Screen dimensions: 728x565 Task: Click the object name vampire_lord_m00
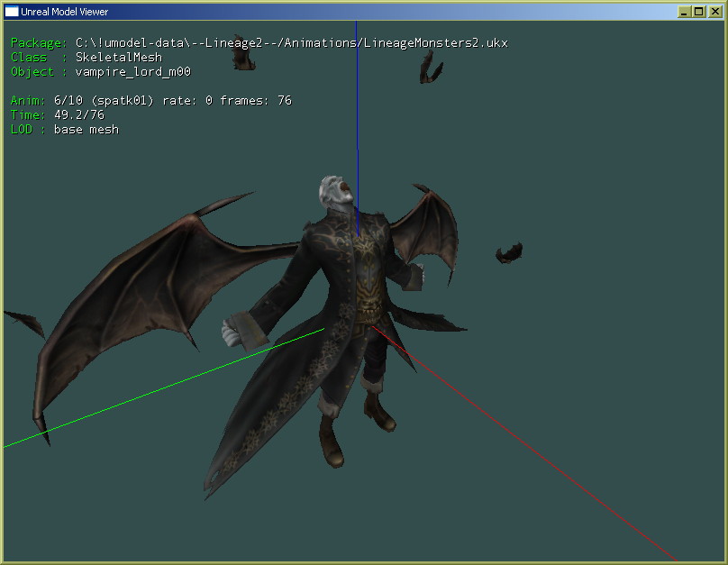tap(133, 71)
